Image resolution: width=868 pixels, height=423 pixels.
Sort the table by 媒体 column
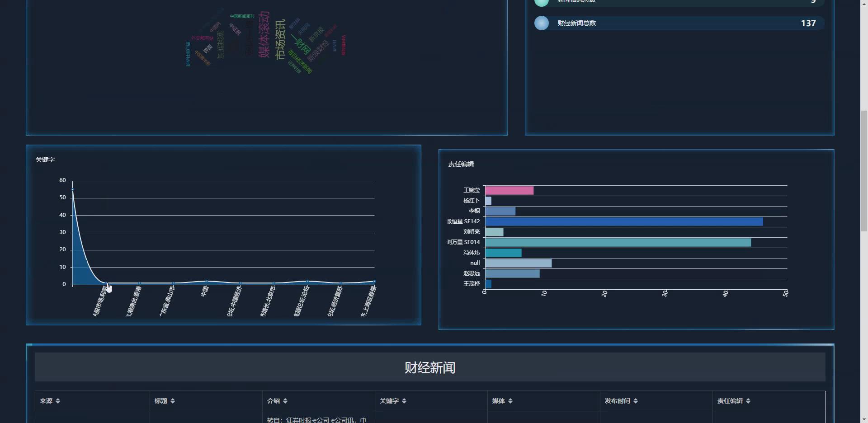tap(510, 401)
